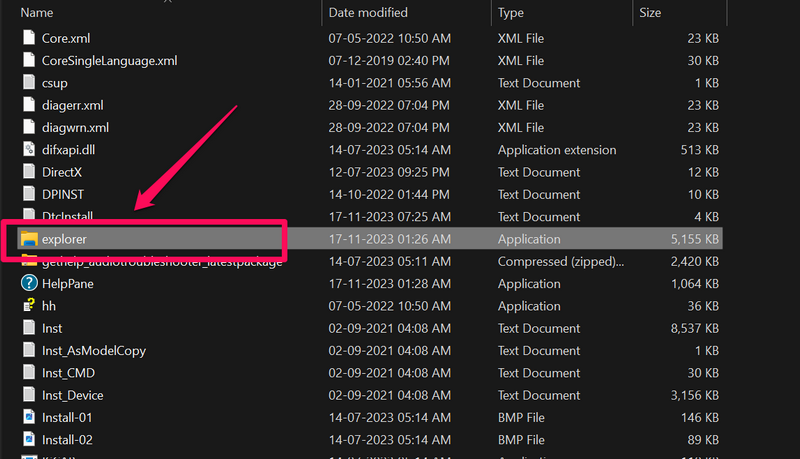Select the DirectX text document icon

pos(29,172)
